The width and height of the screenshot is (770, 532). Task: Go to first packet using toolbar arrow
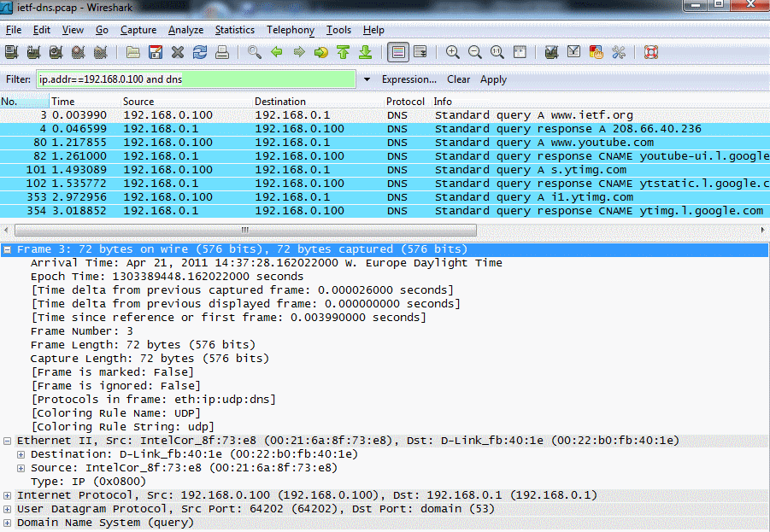(x=343, y=52)
